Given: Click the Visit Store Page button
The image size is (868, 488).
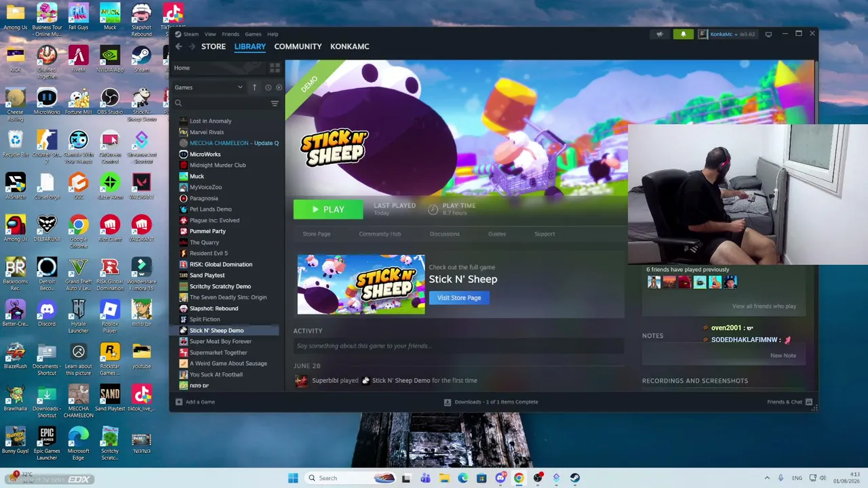Looking at the screenshot, I should coord(459,298).
